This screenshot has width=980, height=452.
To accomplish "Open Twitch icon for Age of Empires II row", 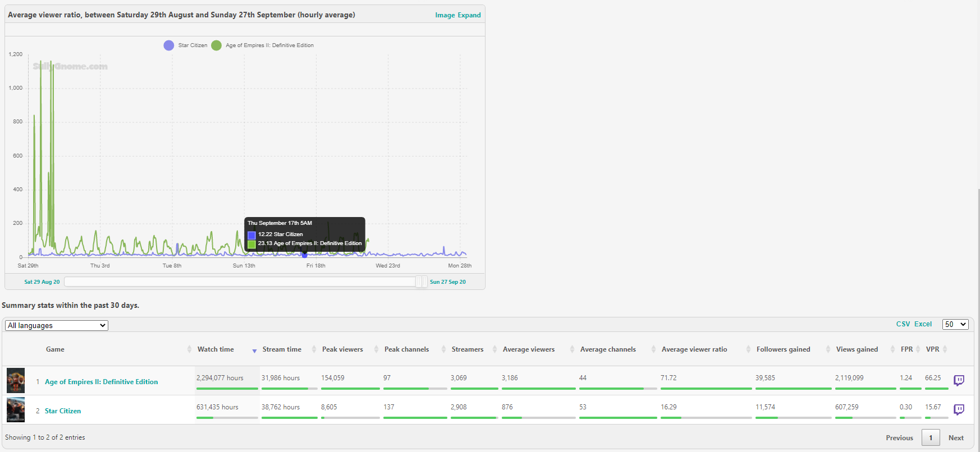I will click(959, 381).
